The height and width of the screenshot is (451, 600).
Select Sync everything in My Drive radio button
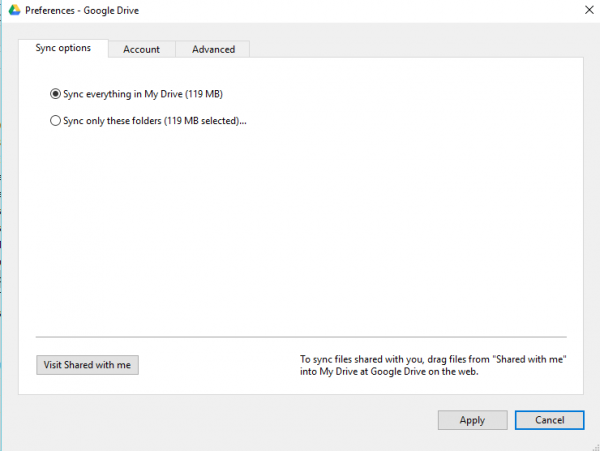click(55, 94)
